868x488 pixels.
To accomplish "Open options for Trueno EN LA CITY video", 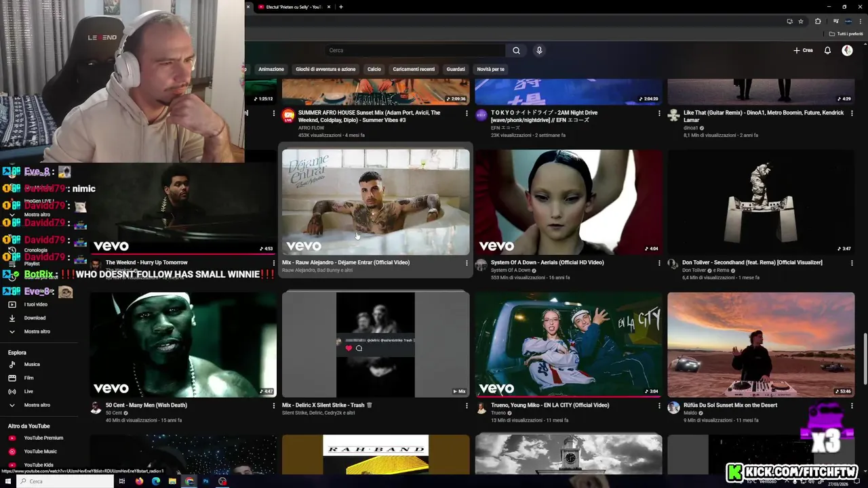I will [659, 405].
